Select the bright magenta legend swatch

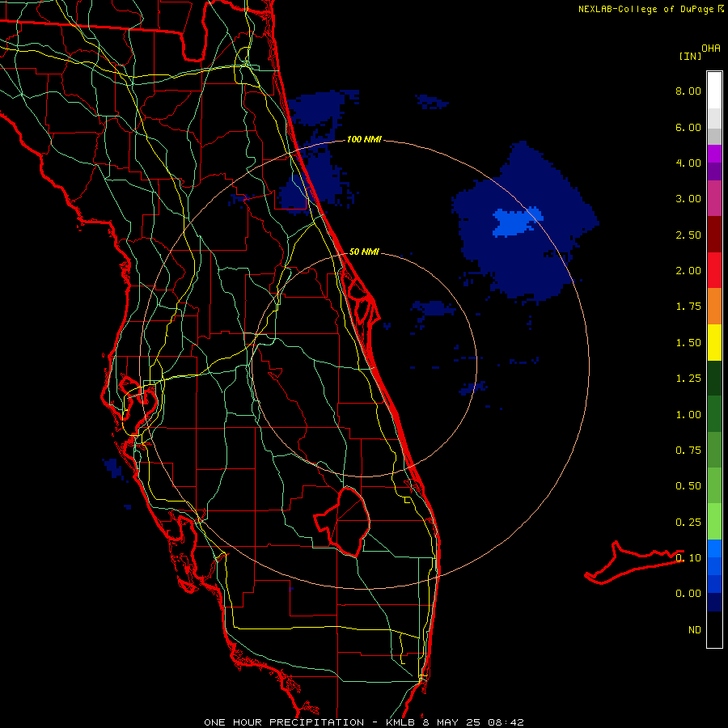(x=714, y=154)
